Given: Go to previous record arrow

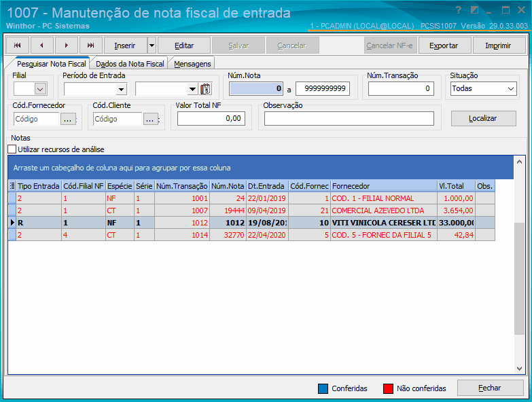Looking at the screenshot, I should click(41, 45).
